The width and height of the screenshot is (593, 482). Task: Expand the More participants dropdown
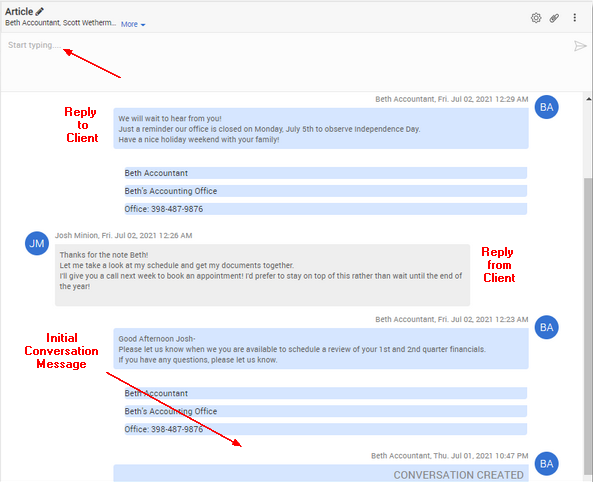[133, 24]
